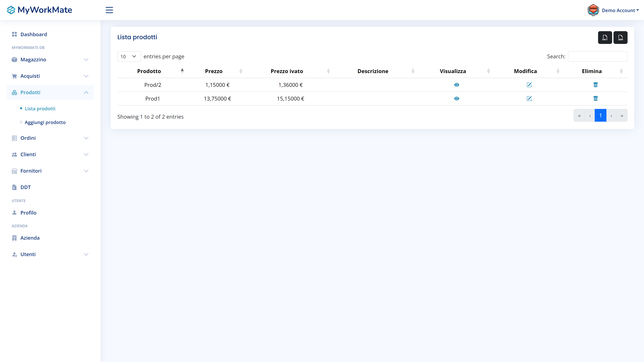The image size is (644, 362).
Task: Open the DDT sidebar item
Action: [25, 187]
